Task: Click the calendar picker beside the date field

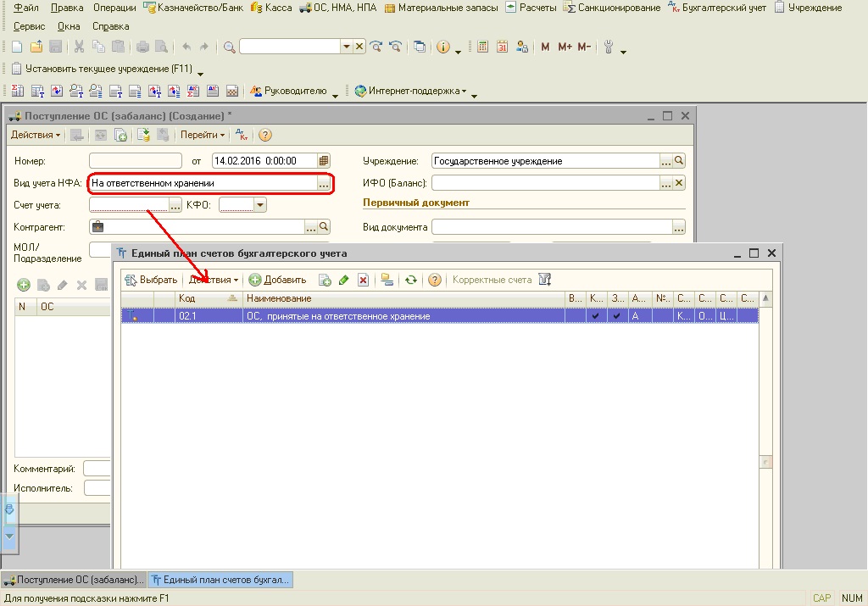Action: click(324, 161)
